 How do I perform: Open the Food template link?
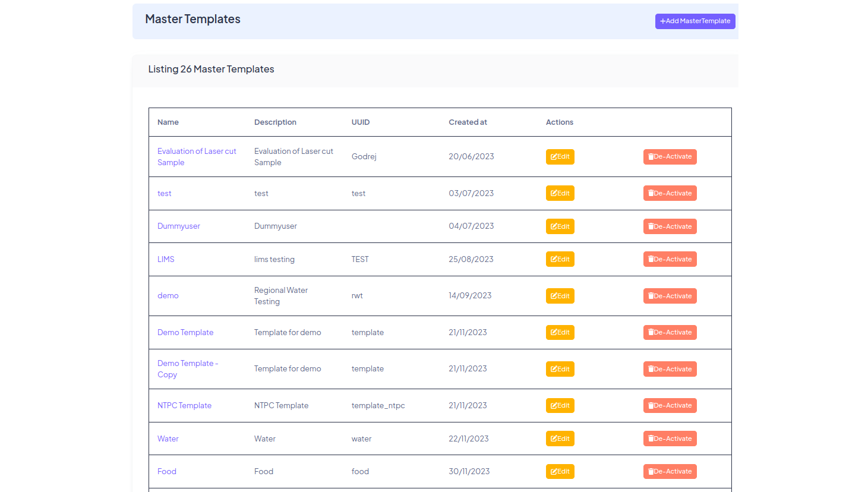pos(167,472)
